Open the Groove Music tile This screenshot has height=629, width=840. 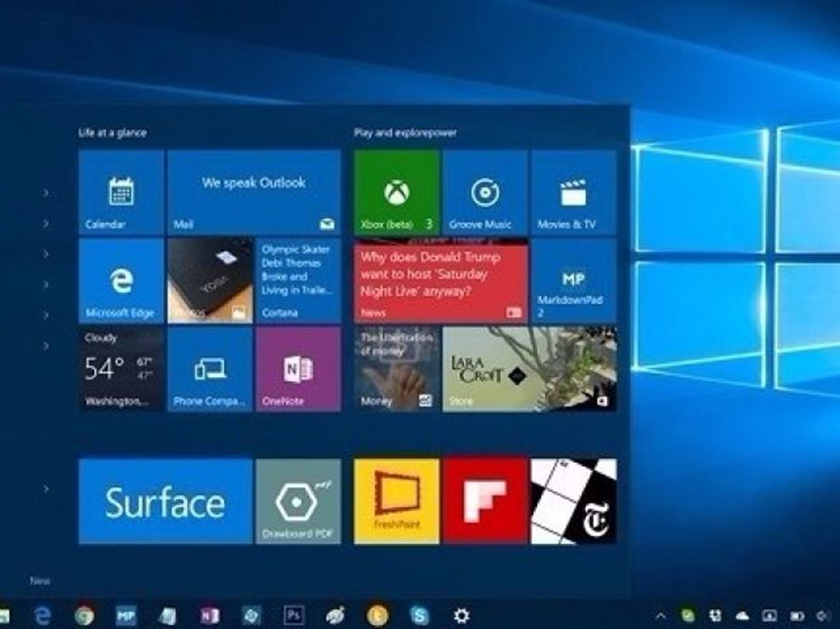pos(485,192)
